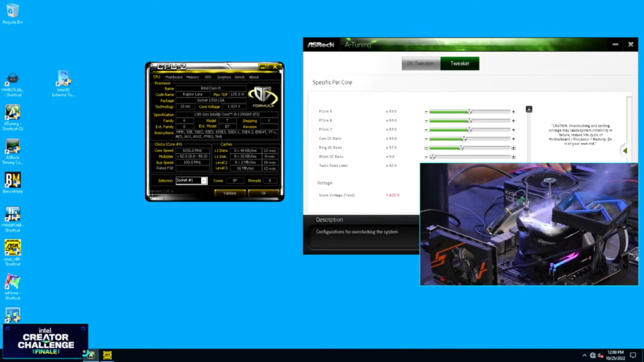This screenshot has height=362, width=644.
Task: Minimize the CPU-Z window
Action: point(262,67)
